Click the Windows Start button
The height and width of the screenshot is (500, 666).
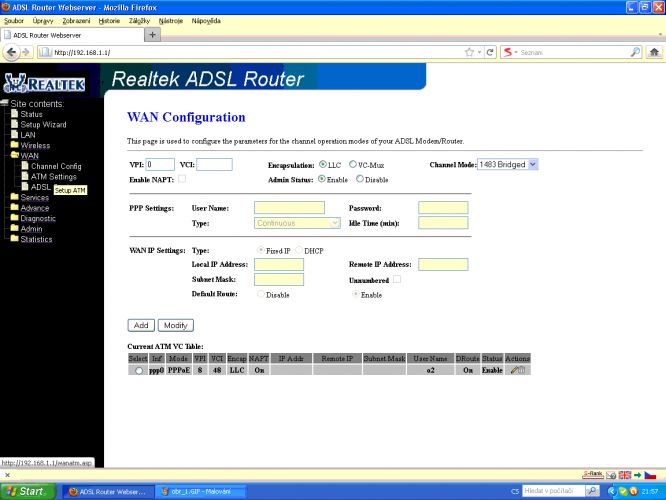(x=28, y=491)
